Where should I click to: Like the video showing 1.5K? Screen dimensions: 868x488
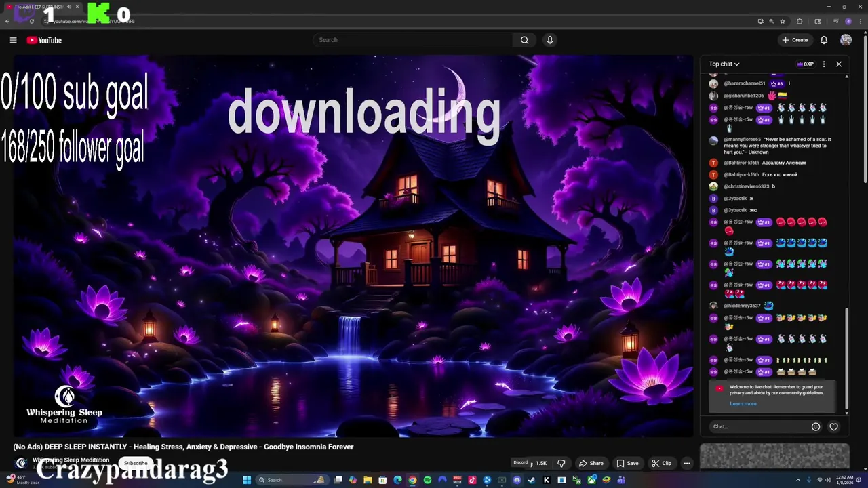coord(540,463)
